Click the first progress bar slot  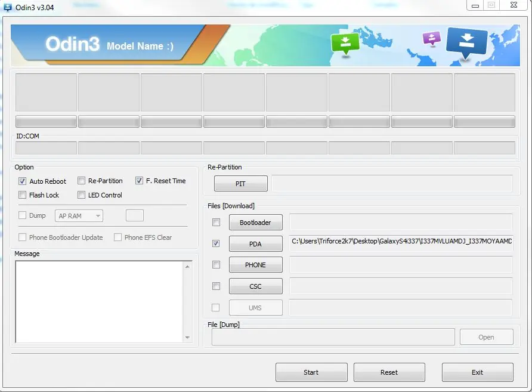[46, 122]
